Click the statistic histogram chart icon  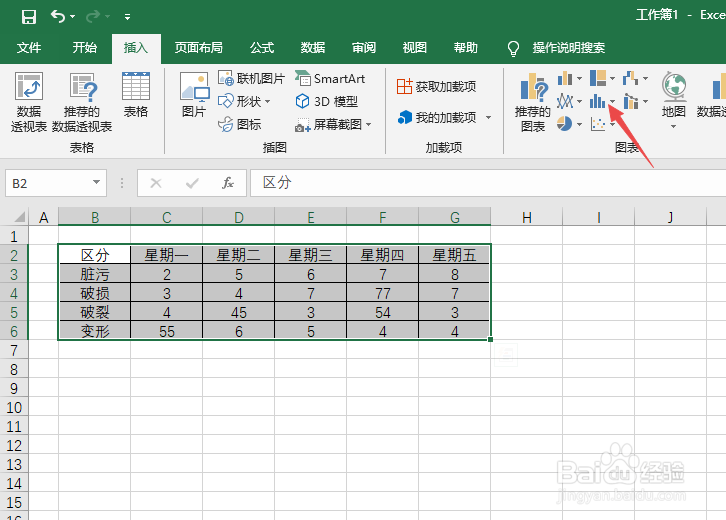(597, 101)
